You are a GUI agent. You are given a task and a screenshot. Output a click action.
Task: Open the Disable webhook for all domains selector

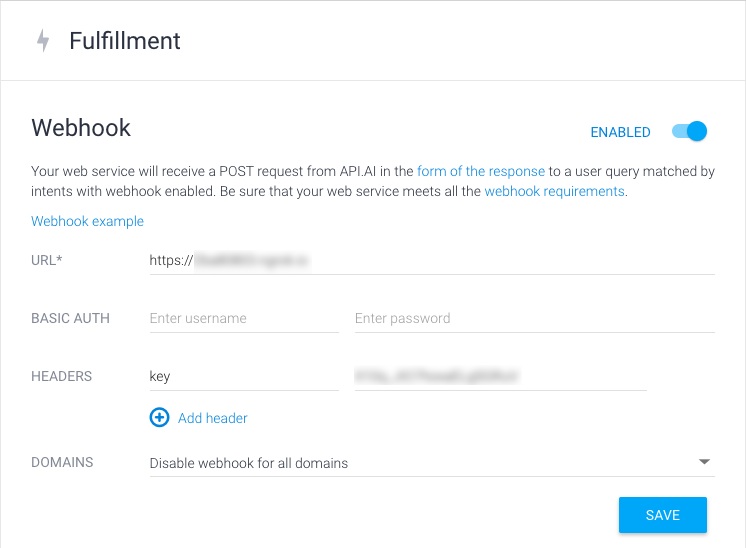click(x=432, y=463)
